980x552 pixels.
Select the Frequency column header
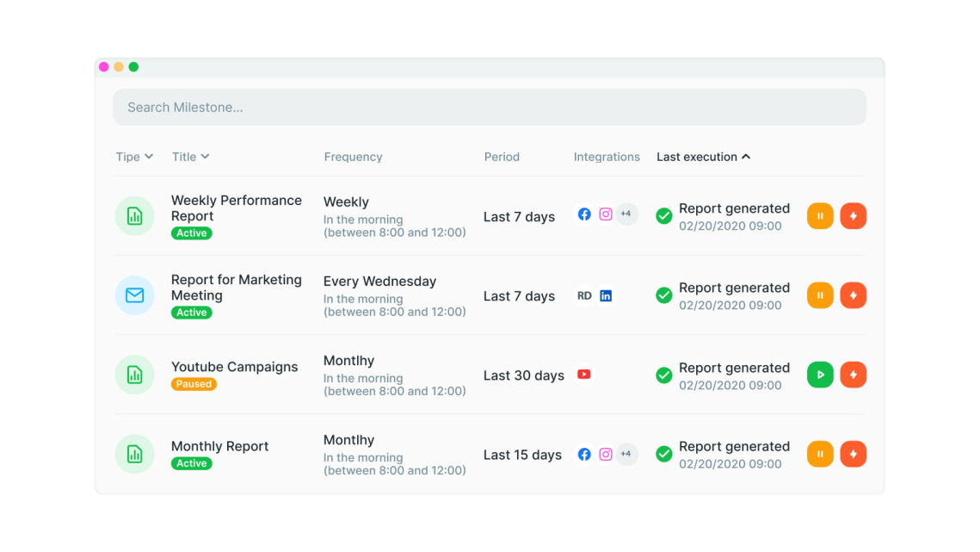tap(353, 157)
